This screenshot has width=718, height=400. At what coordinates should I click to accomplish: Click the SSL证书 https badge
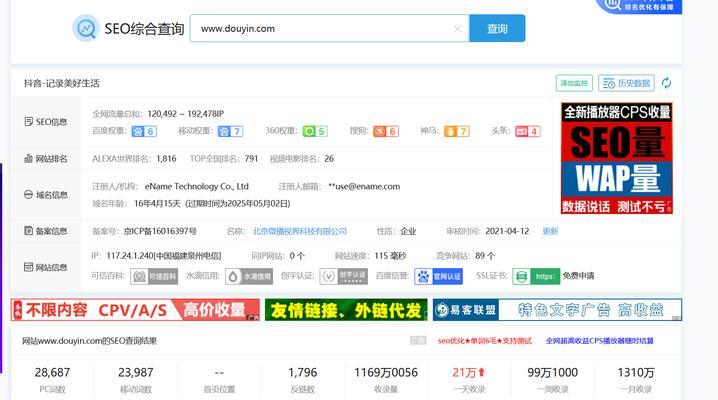point(536,276)
